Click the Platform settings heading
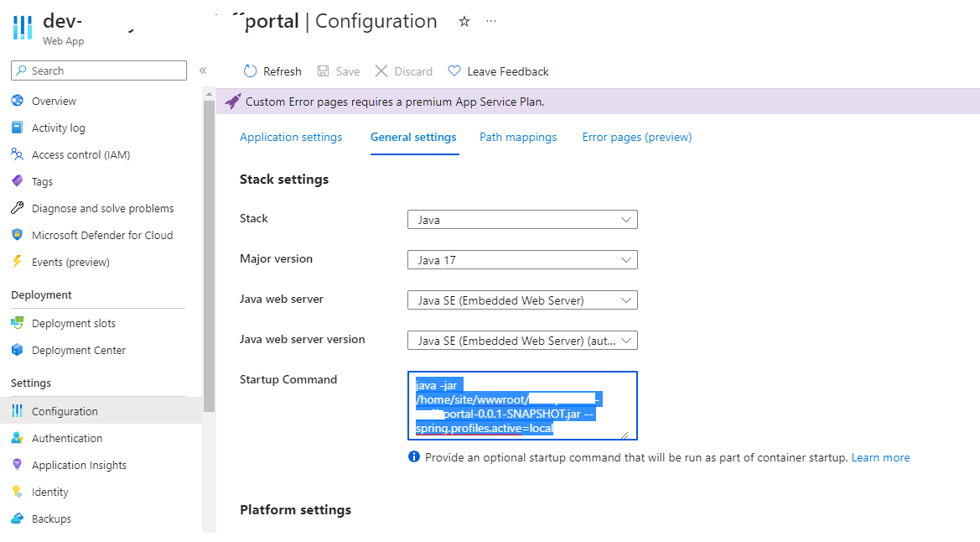Viewport: 980px width, 542px height. (x=296, y=510)
